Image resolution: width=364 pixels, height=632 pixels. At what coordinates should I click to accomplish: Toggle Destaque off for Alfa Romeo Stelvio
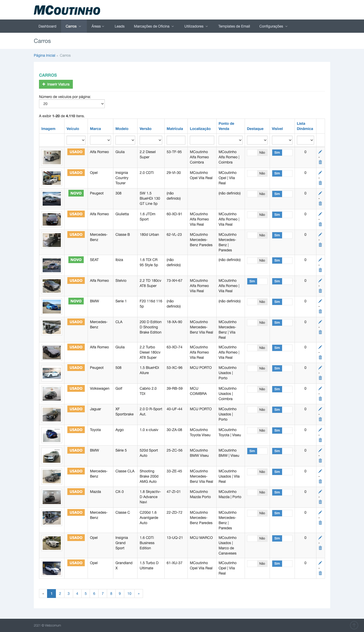pyautogui.click(x=257, y=281)
